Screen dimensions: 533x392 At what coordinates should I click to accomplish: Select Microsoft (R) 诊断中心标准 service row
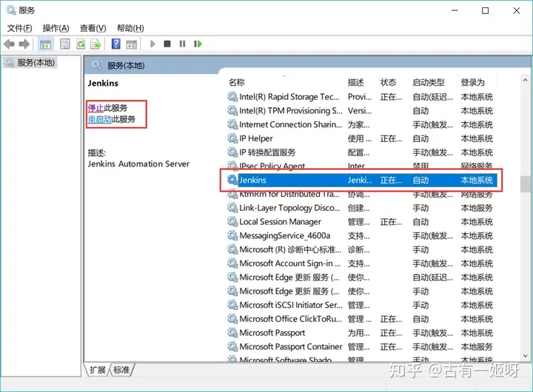click(x=361, y=249)
